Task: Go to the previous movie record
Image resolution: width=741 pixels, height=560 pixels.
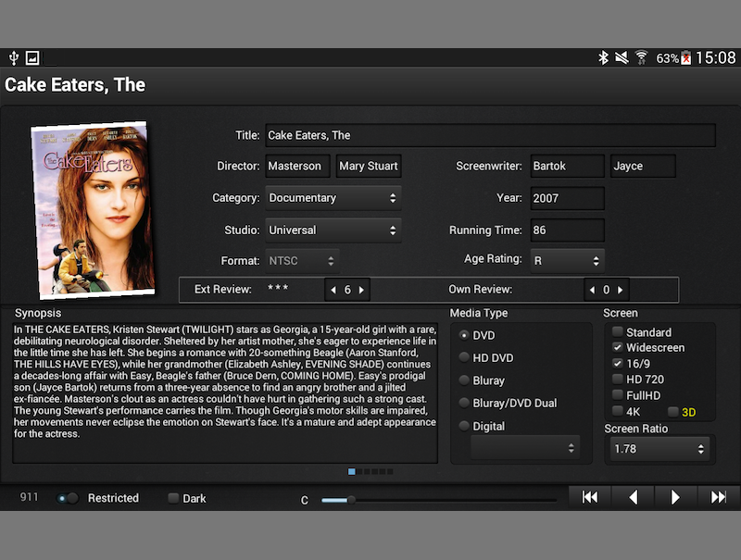Action: pyautogui.click(x=634, y=498)
